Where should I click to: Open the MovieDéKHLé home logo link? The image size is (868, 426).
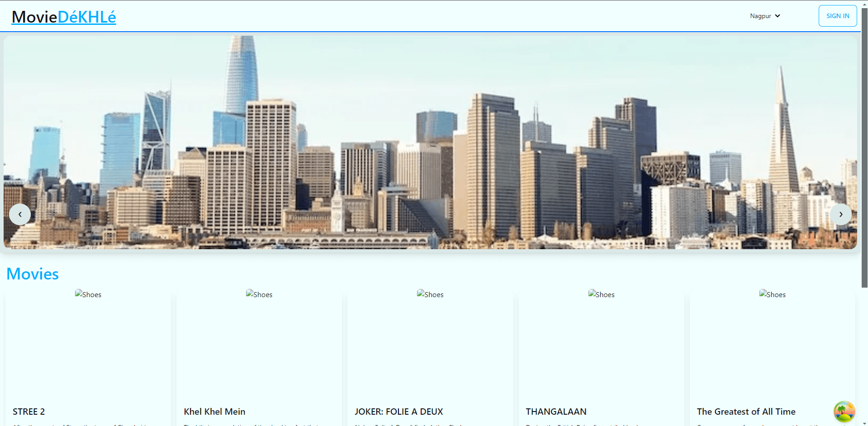click(x=64, y=17)
